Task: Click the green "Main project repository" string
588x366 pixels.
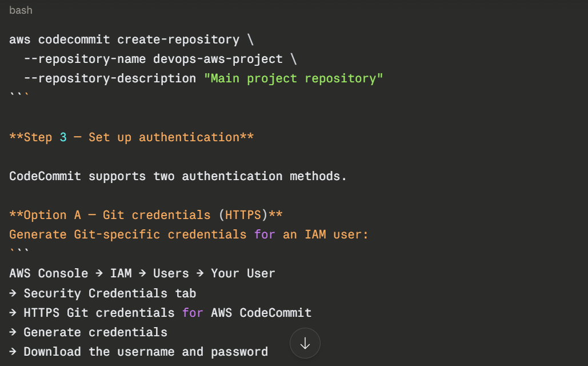Action: point(293,78)
